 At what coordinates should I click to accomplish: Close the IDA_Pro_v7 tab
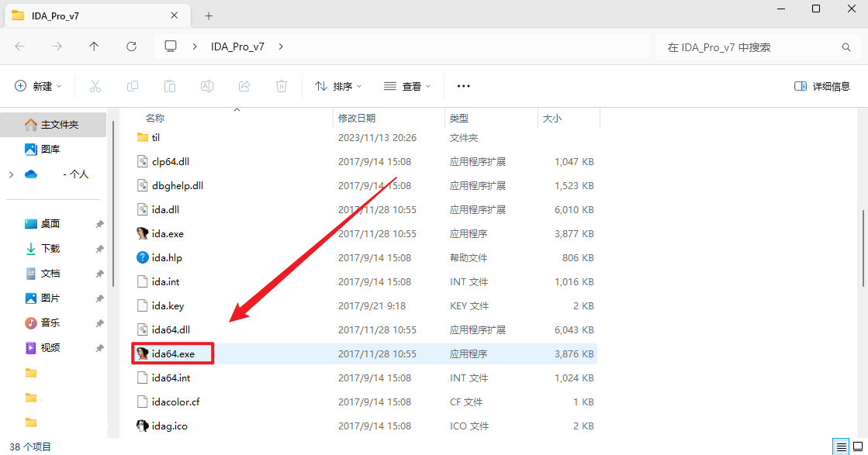(175, 16)
